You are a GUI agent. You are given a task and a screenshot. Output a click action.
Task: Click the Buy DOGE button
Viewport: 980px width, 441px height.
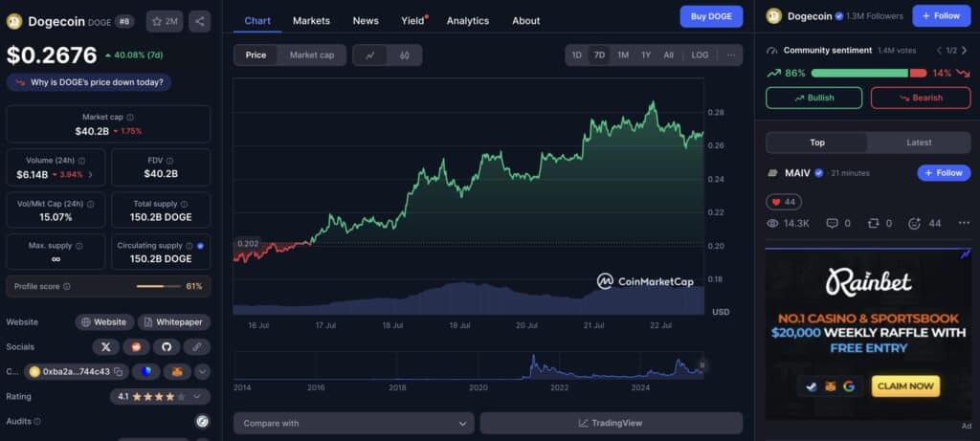point(711,16)
